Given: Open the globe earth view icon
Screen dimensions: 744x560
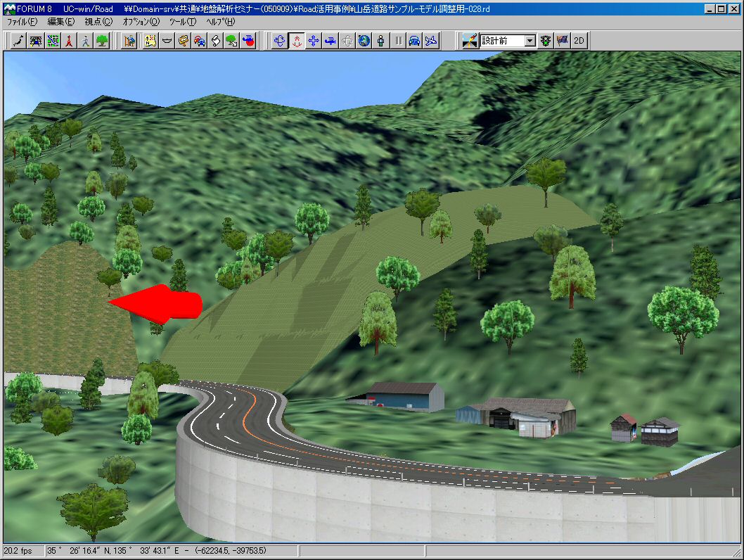Looking at the screenshot, I should (x=364, y=41).
